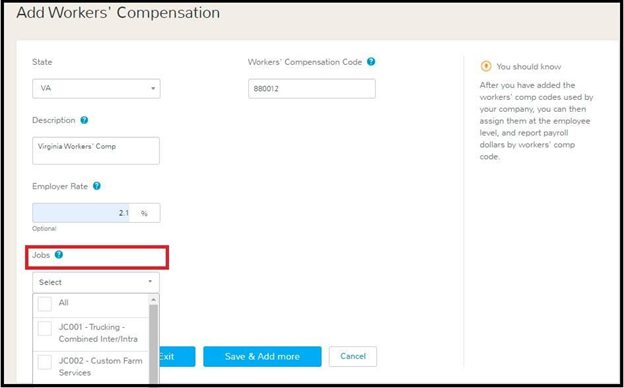Click the 'Optional' hint under Employer Rate

tap(44, 228)
